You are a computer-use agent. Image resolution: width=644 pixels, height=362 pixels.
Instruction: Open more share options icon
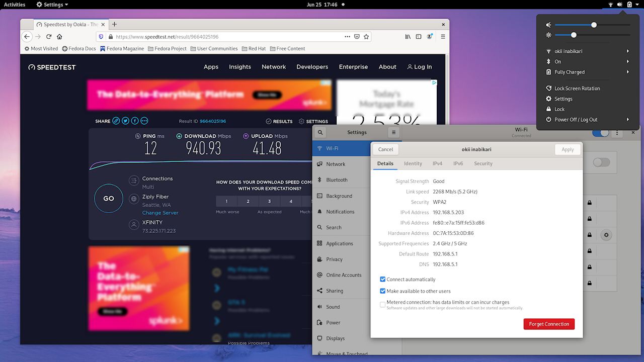144,121
